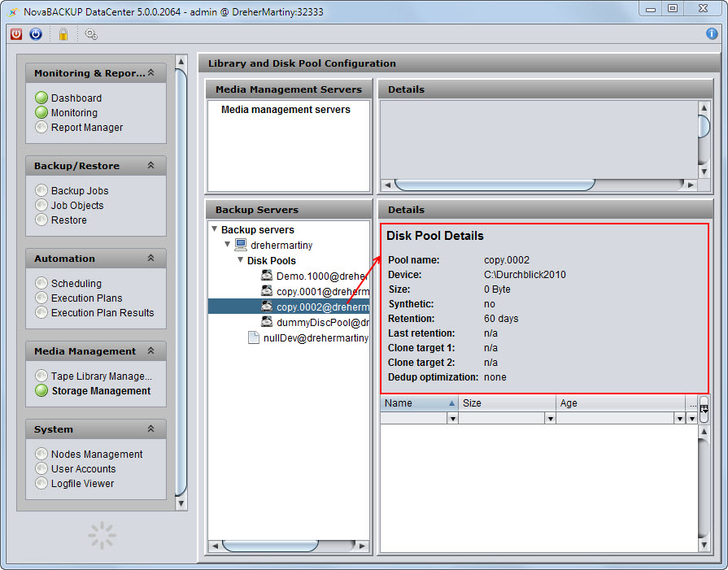The height and width of the screenshot is (570, 728).
Task: Click the Name column filter field
Action: (x=414, y=419)
